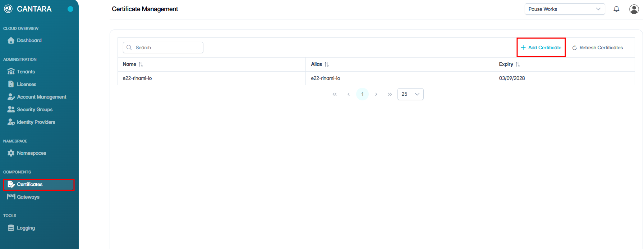Click the Namespaces gear icon

[x=11, y=153]
